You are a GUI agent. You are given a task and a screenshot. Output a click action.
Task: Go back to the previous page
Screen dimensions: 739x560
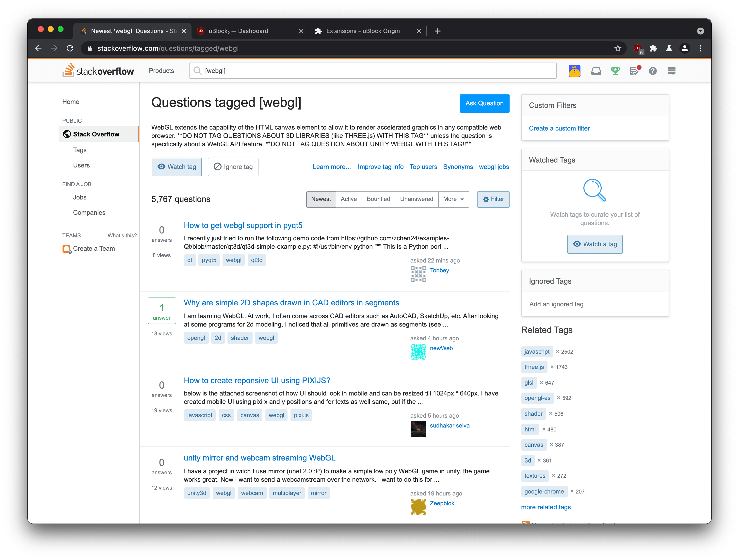(x=38, y=49)
